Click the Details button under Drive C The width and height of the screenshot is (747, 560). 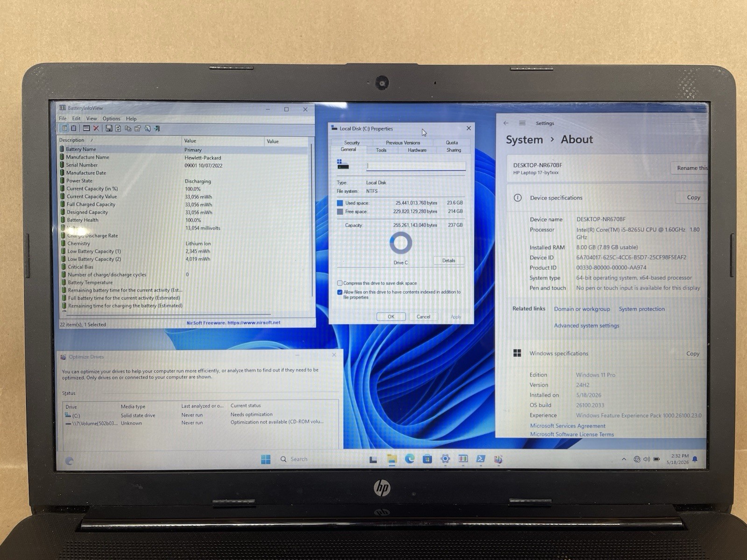(x=449, y=260)
